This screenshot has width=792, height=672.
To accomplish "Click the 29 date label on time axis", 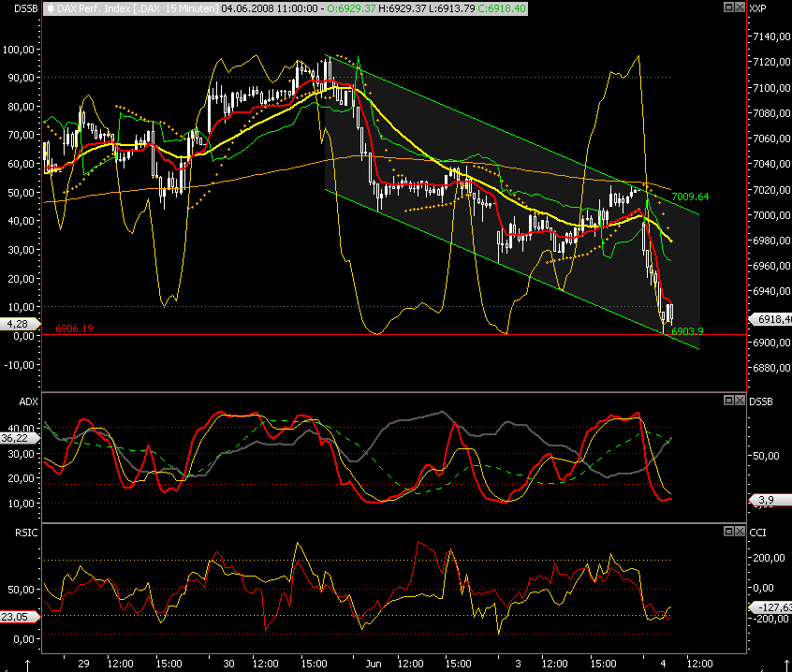I will point(83,664).
